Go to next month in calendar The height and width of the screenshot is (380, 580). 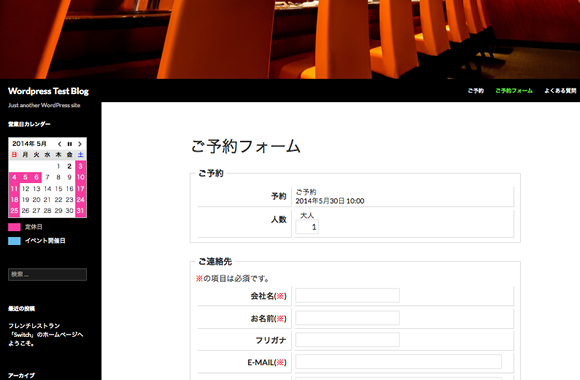click(80, 144)
